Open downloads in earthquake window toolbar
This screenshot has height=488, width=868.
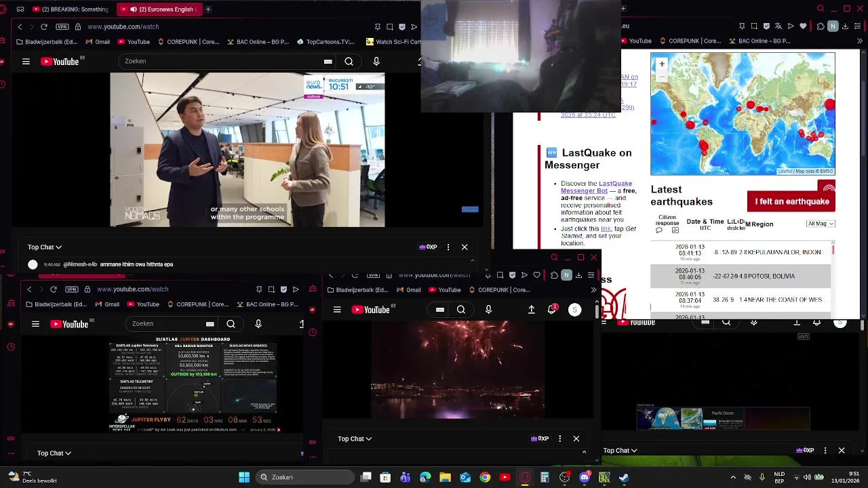(x=846, y=26)
